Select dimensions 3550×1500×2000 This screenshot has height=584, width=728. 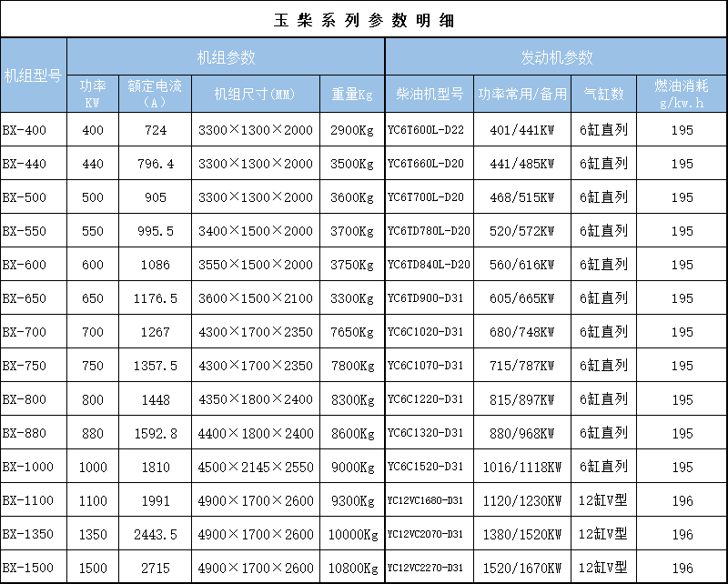coord(256,265)
